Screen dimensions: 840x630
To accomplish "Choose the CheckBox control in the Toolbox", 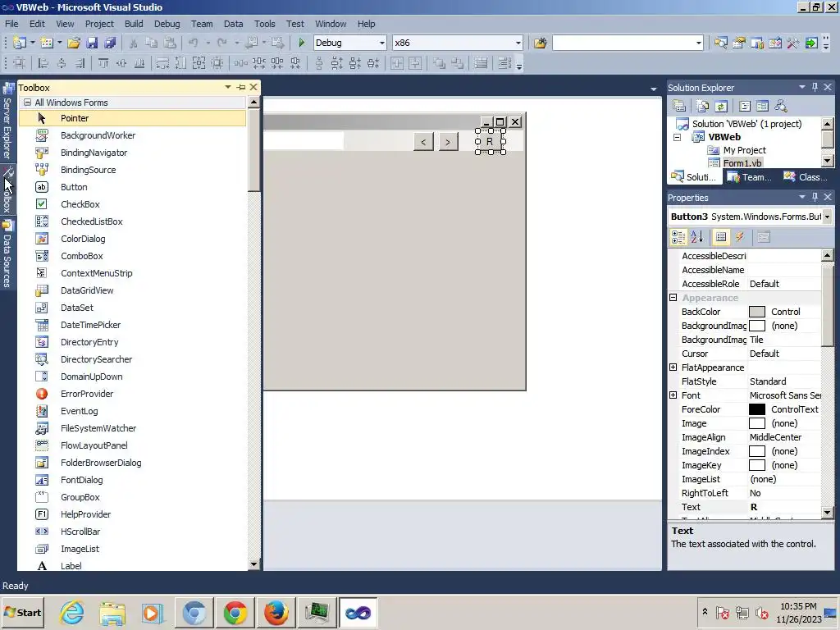I will tap(132, 204).
